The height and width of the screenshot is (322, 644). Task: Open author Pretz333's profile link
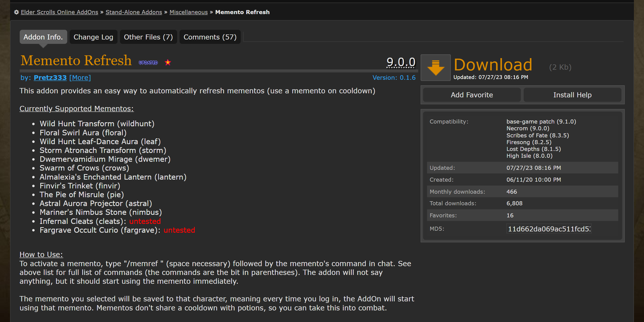[50, 77]
